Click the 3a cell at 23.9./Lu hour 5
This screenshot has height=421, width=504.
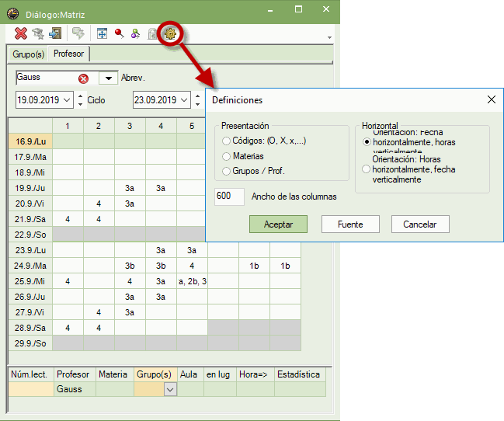[193, 250]
